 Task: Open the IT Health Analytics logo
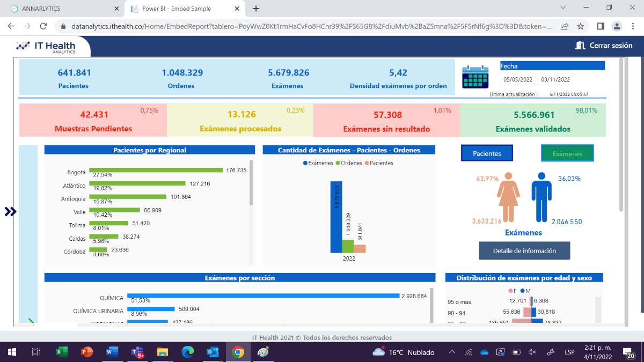point(46,47)
